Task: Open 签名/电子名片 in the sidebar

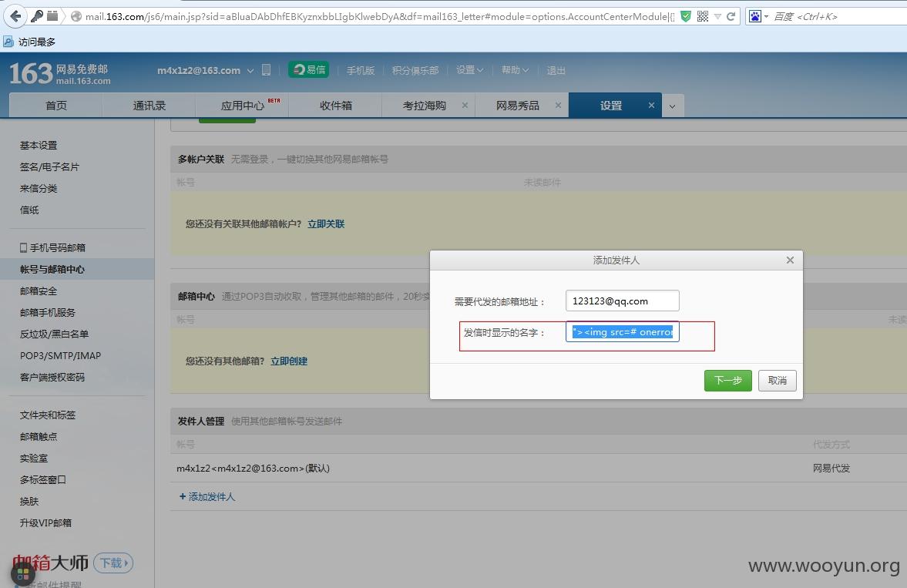Action: [50, 166]
